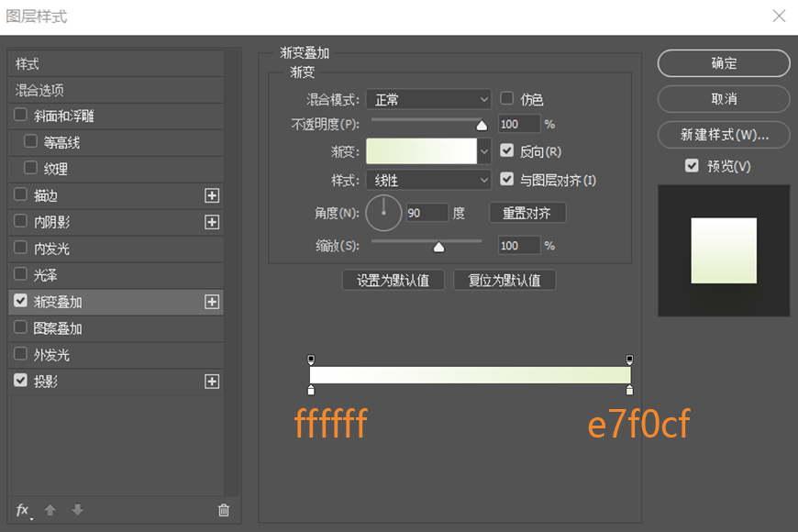This screenshot has width=798, height=532.
Task: Open the 渐变 gradient picker dropdown
Action: click(x=483, y=150)
